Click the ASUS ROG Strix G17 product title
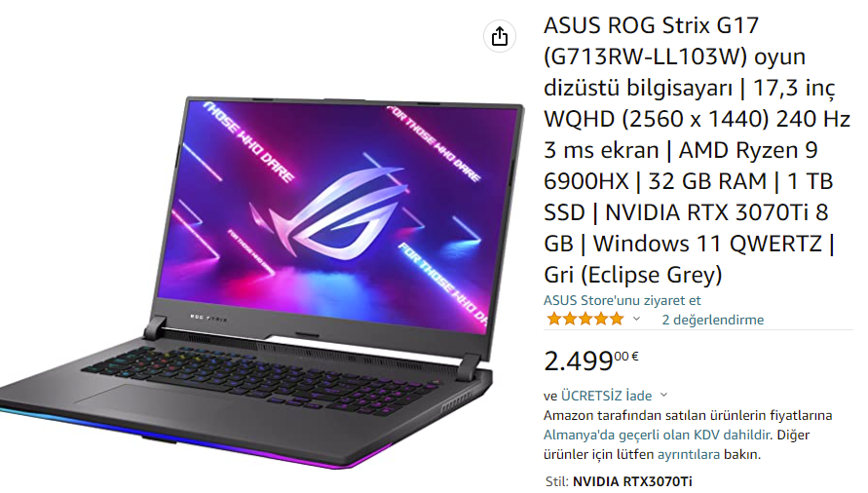Screen dimensions: 868x493 point(697,150)
